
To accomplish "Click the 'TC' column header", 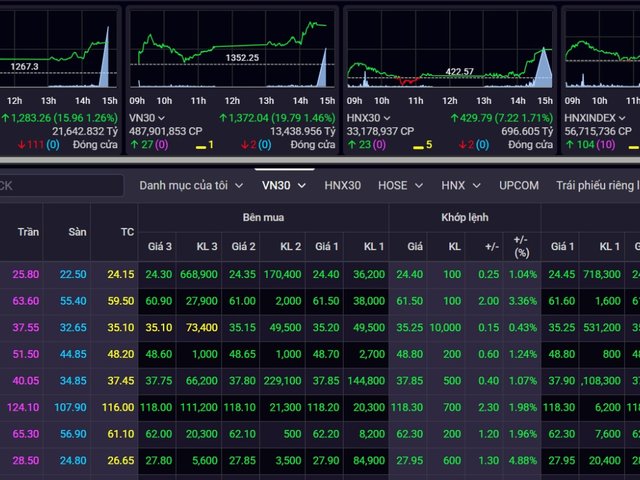I will coord(127,232).
